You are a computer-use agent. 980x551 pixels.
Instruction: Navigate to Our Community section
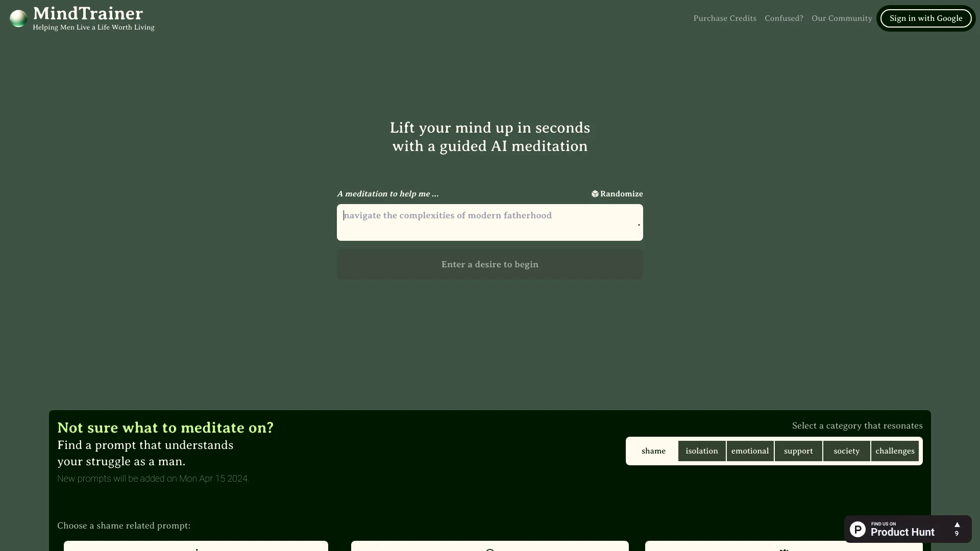point(842,18)
